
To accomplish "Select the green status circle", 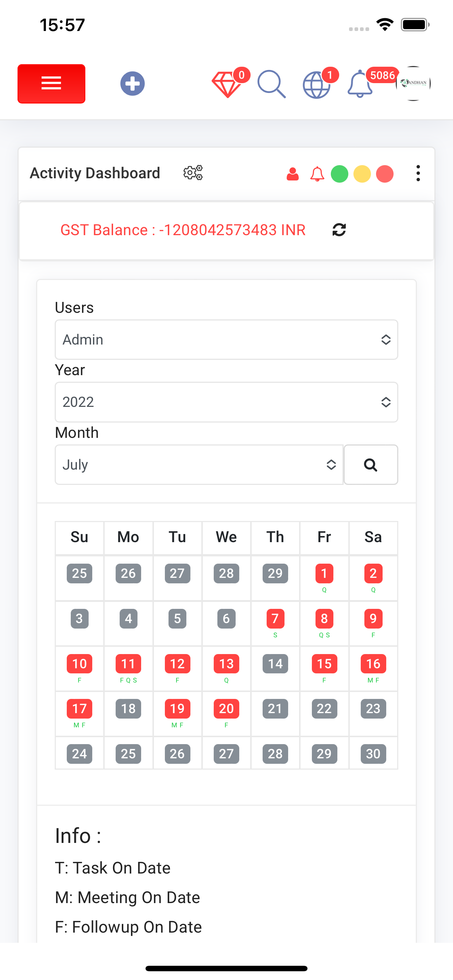I will (x=340, y=174).
